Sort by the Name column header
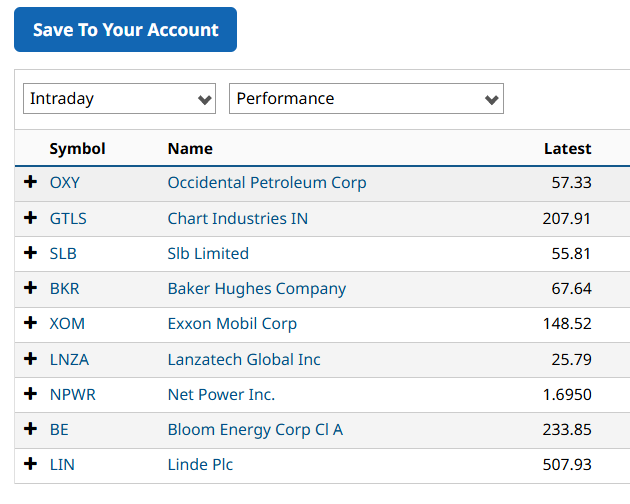Viewport: 630px width, 504px height. tap(190, 148)
